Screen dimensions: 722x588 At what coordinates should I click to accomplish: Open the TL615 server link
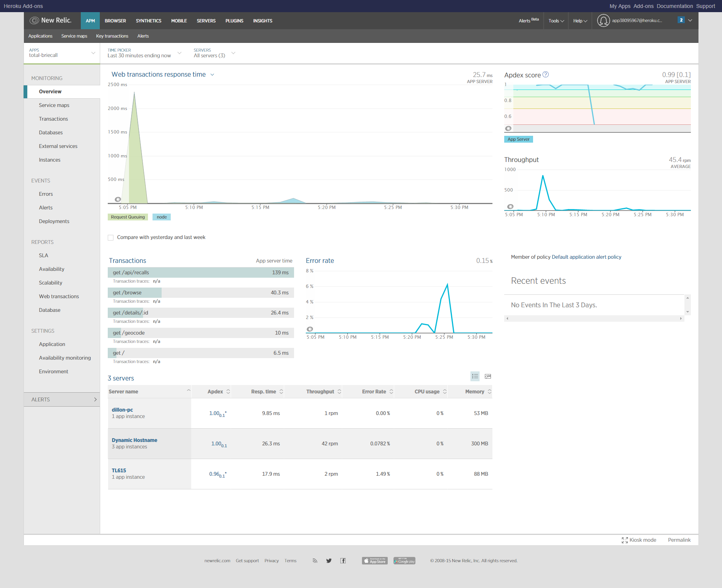click(x=119, y=470)
